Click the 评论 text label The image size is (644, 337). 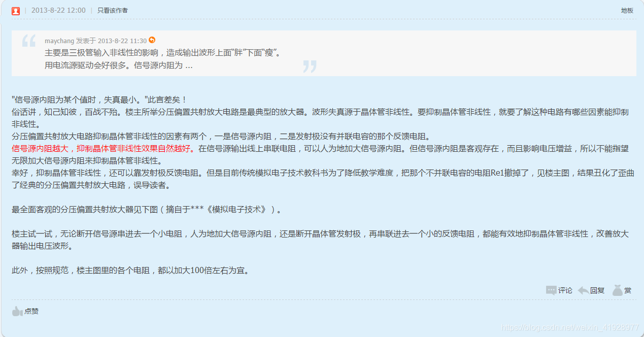point(565,291)
